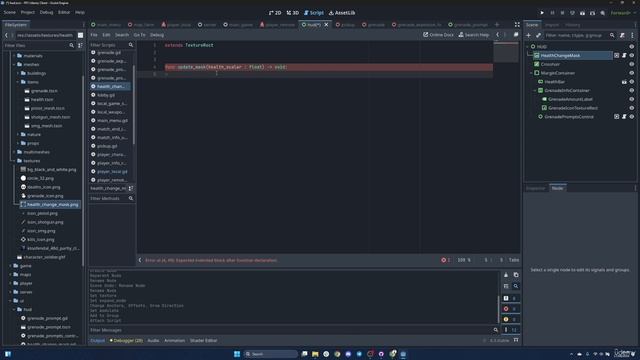Viewport: 640px width, 360px height.
Task: Select the Crosshair node
Action: point(550,64)
